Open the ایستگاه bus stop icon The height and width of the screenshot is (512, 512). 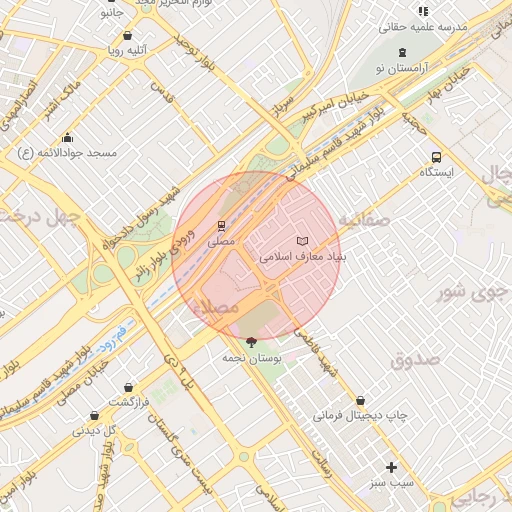[436, 157]
